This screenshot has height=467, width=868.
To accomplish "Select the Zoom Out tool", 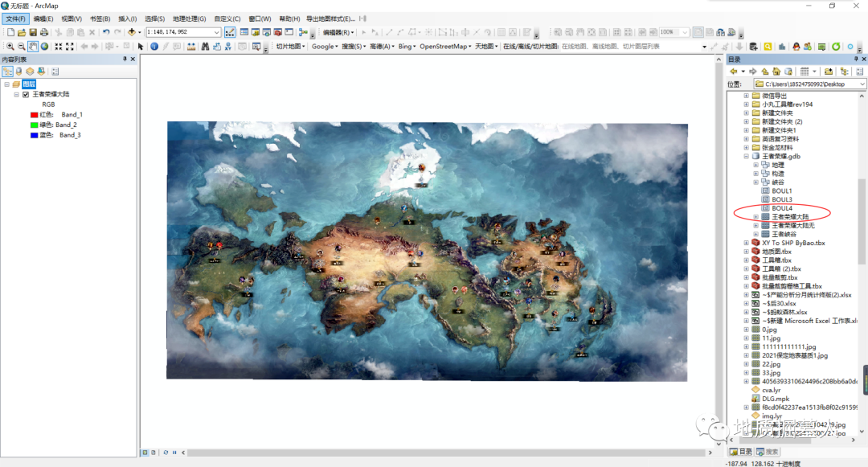I will tap(21, 47).
